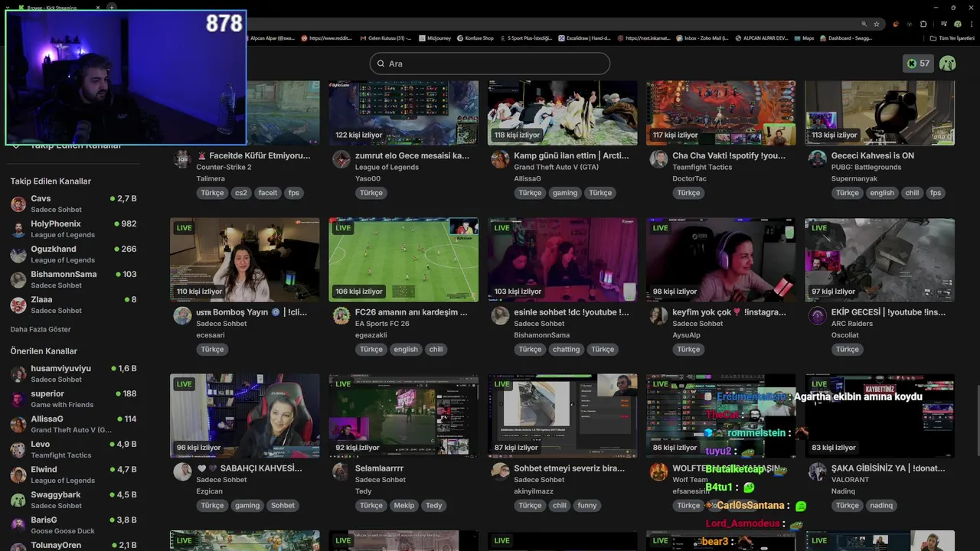
Task: Open stream title Cha Cha Vakti !spotify
Action: (x=729, y=155)
